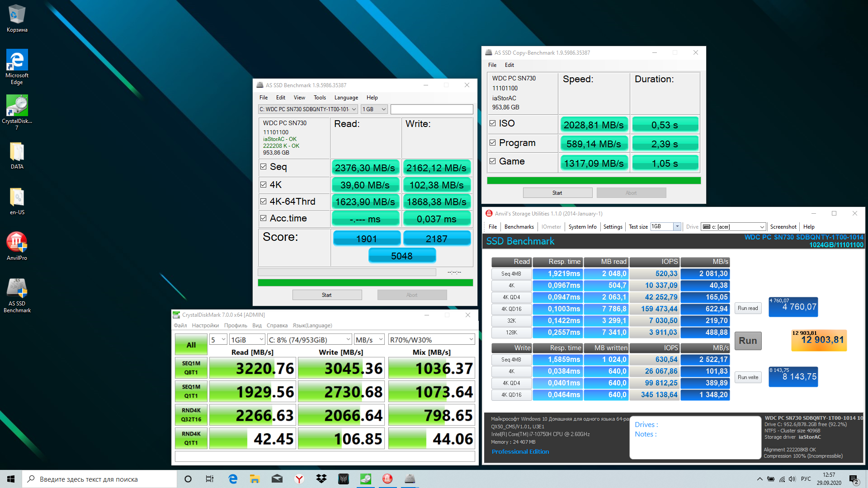
Task: Click the RND4K Q32T16 test button
Action: pos(191,415)
